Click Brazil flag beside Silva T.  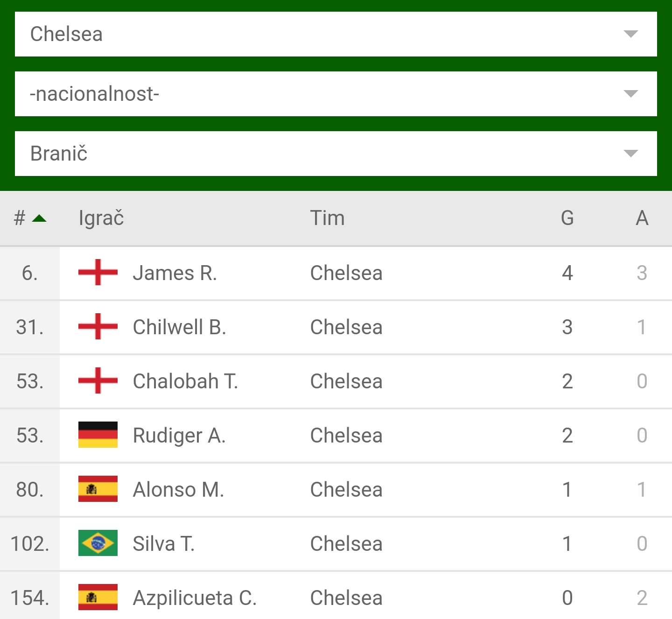98,543
